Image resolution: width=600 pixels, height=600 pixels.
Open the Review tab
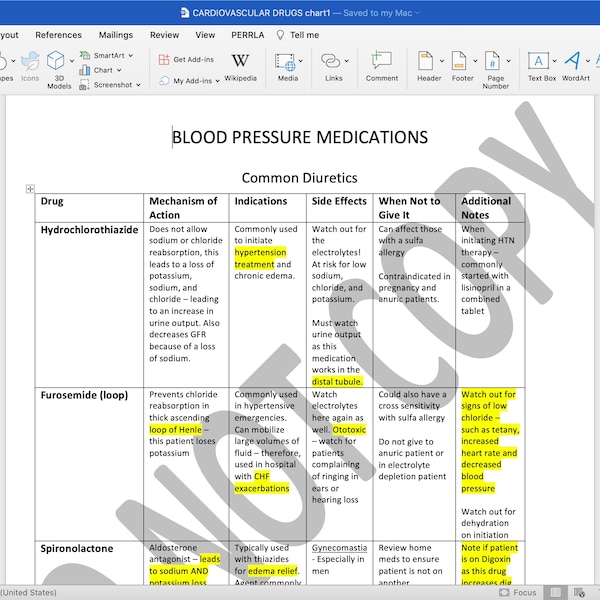coord(165,35)
